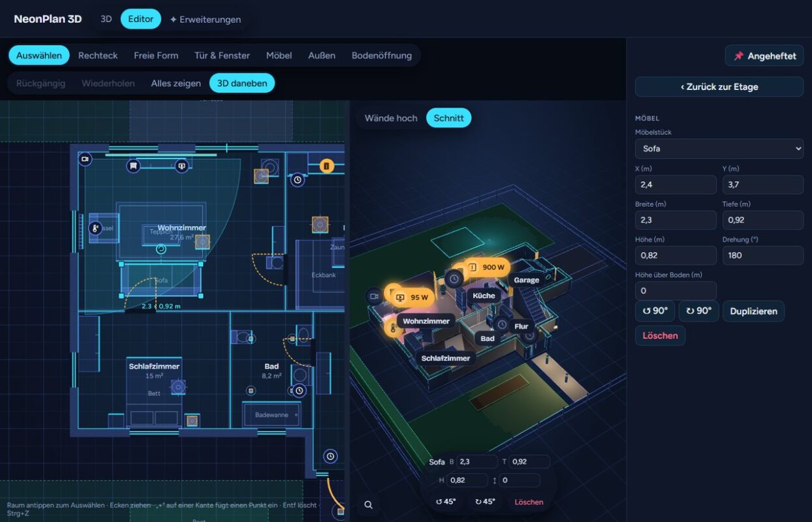Select the cabinet icon left of the plan's TV icon
812x522 pixels.
pyautogui.click(x=133, y=166)
